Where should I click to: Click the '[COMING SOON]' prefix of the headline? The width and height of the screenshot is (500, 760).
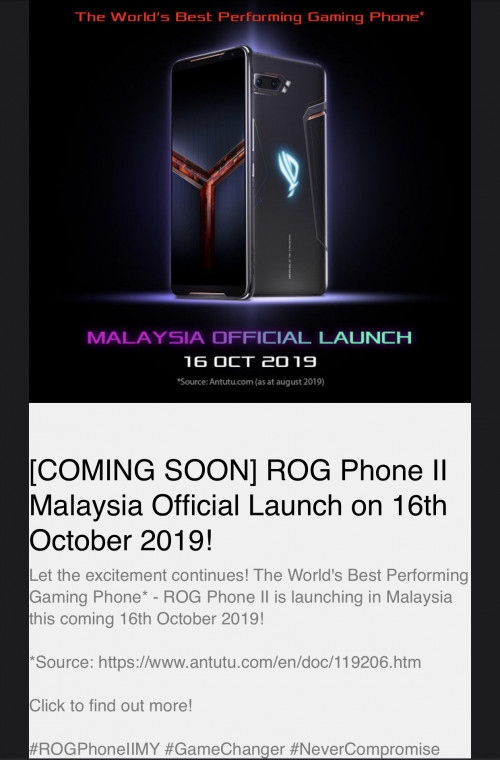[143, 471]
